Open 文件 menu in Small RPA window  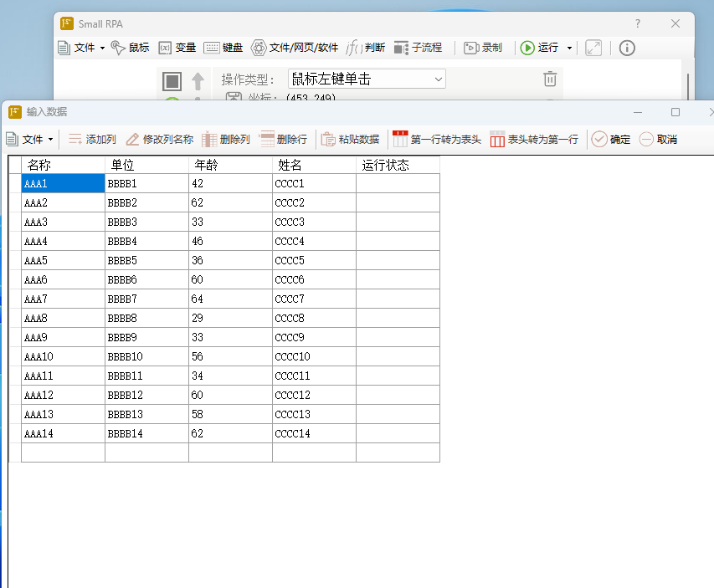(x=81, y=48)
